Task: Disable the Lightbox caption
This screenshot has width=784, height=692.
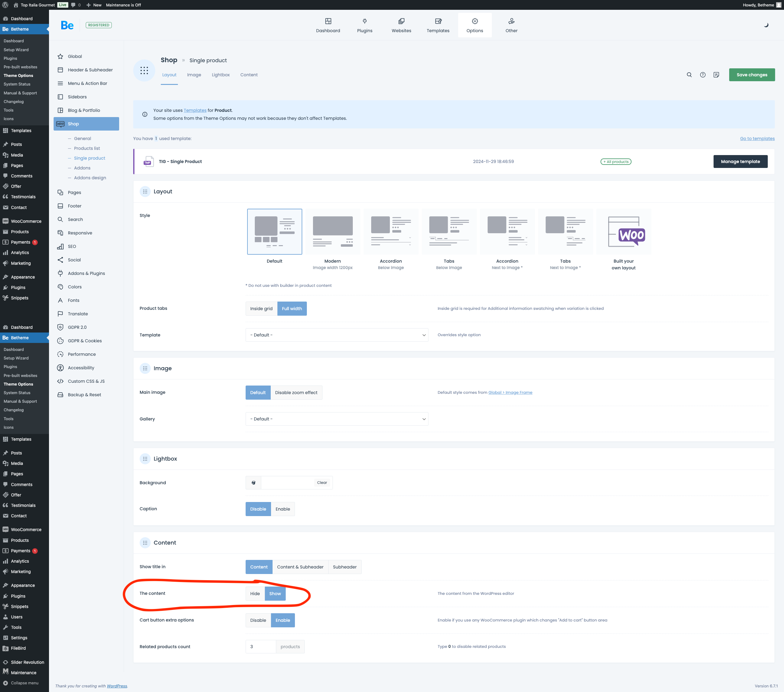Action: point(258,509)
